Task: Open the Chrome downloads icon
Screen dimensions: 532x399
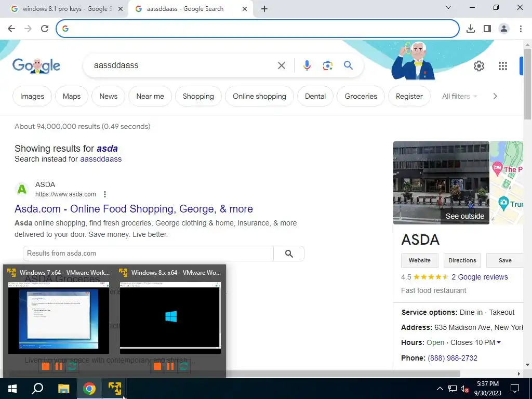Action: point(470,29)
